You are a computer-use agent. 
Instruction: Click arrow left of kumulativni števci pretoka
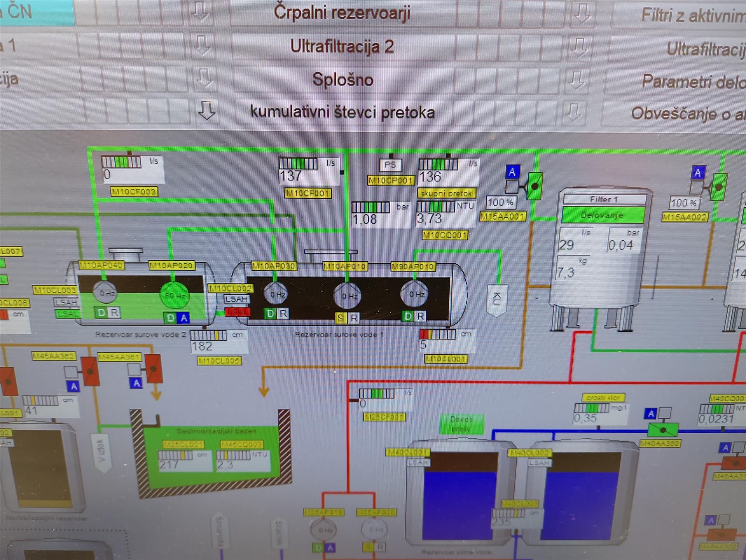point(206,111)
